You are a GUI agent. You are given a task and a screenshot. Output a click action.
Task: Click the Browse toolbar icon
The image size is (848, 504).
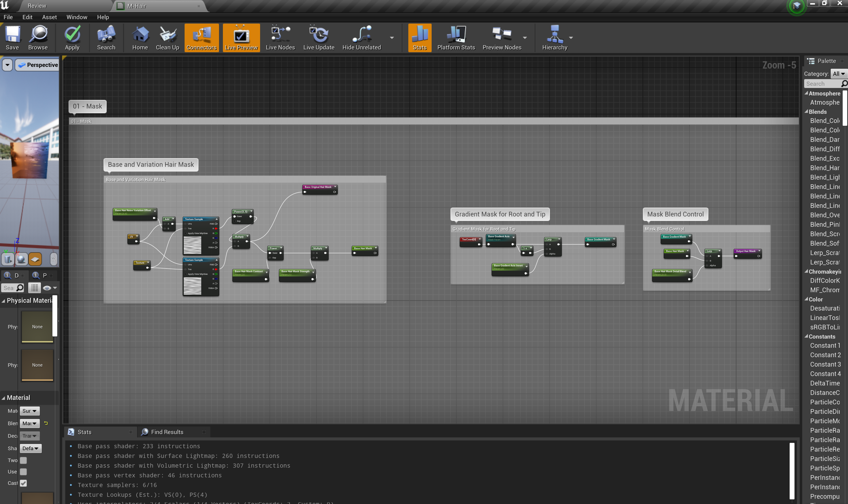(x=38, y=38)
